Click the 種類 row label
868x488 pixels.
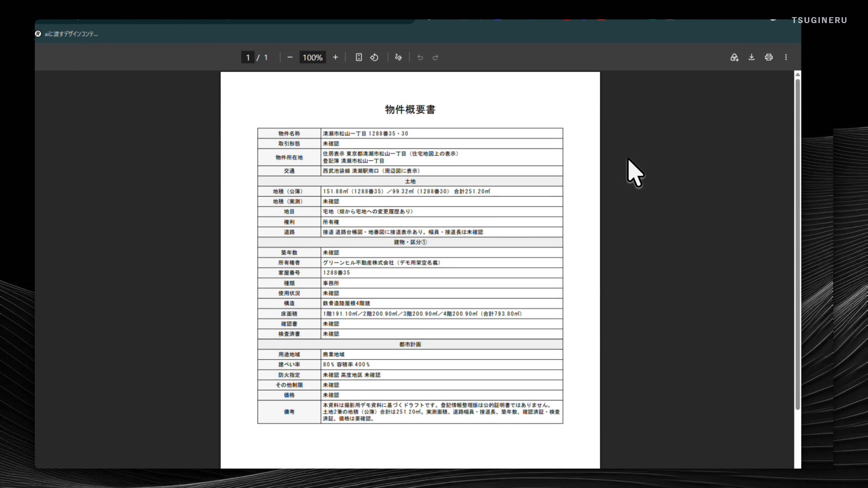[289, 283]
